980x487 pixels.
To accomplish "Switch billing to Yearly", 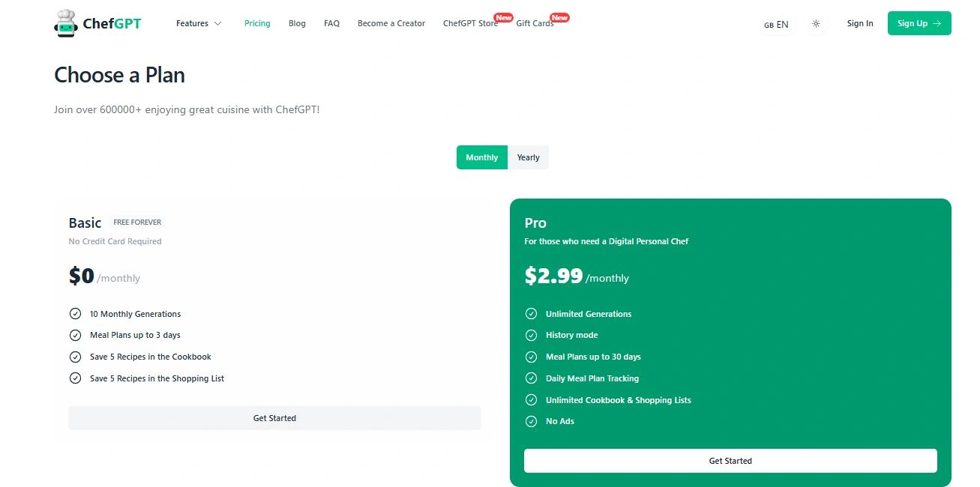I will click(528, 157).
